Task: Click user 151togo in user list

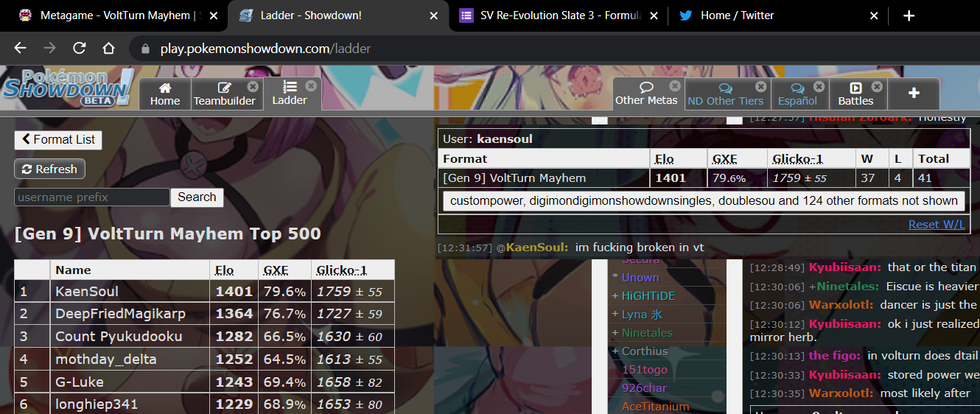Action: (645, 370)
